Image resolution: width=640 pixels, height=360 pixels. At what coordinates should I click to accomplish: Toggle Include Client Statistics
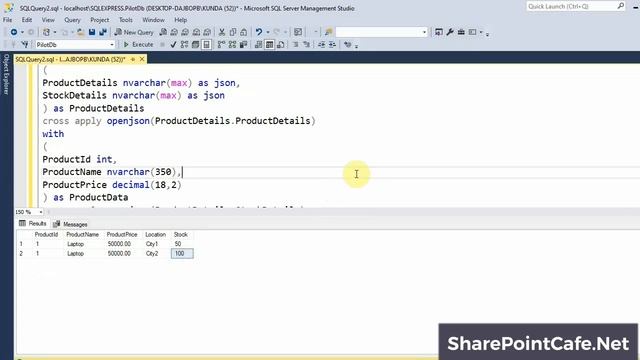pyautogui.click(x=243, y=44)
